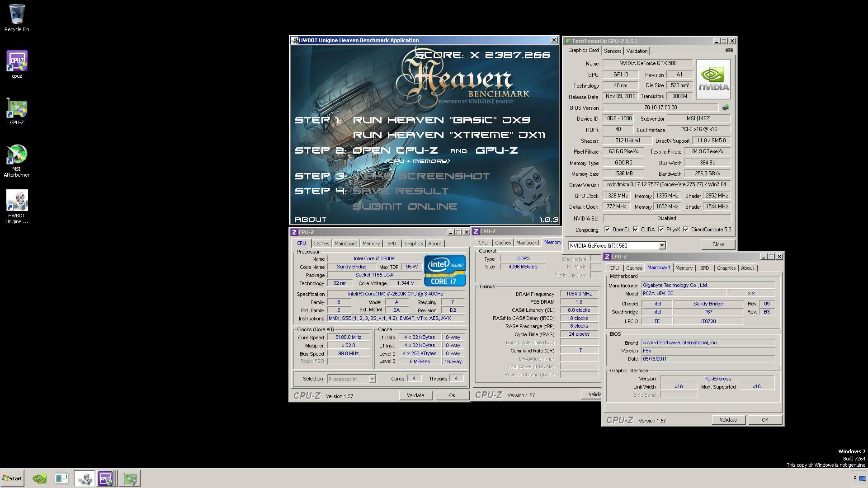The height and width of the screenshot is (488, 868).
Task: Click Open CPU-Z in Heaven step 2
Action: [x=395, y=150]
